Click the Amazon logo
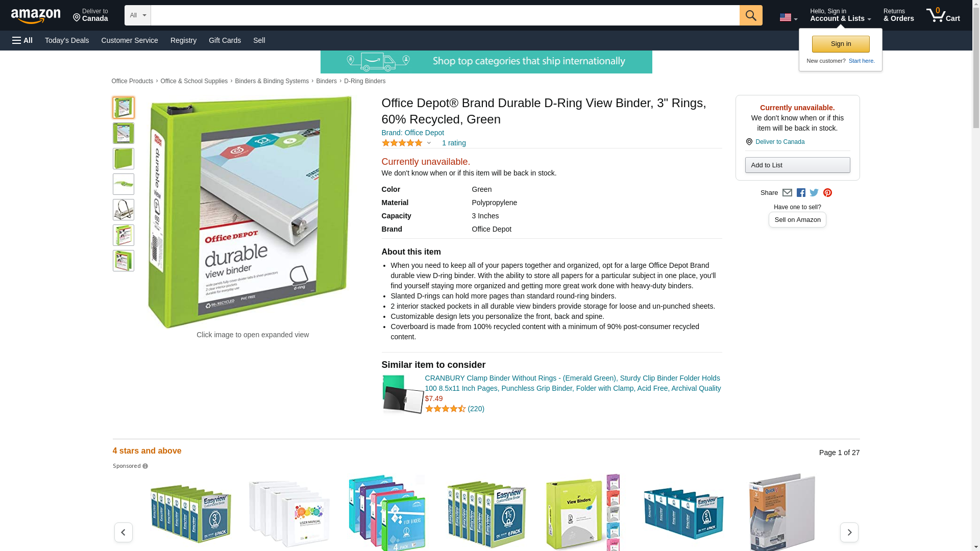Viewport: 980px width, 551px height. click(x=36, y=16)
